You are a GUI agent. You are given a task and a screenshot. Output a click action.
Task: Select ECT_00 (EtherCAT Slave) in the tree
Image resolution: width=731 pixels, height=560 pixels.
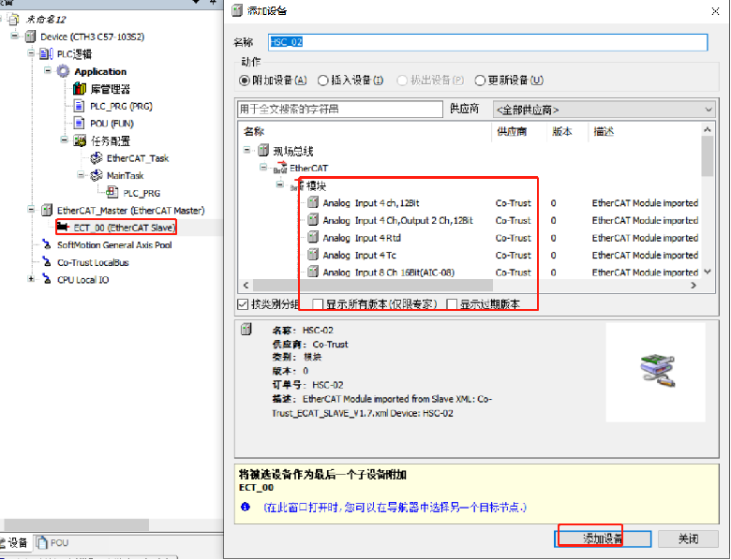click(124, 228)
